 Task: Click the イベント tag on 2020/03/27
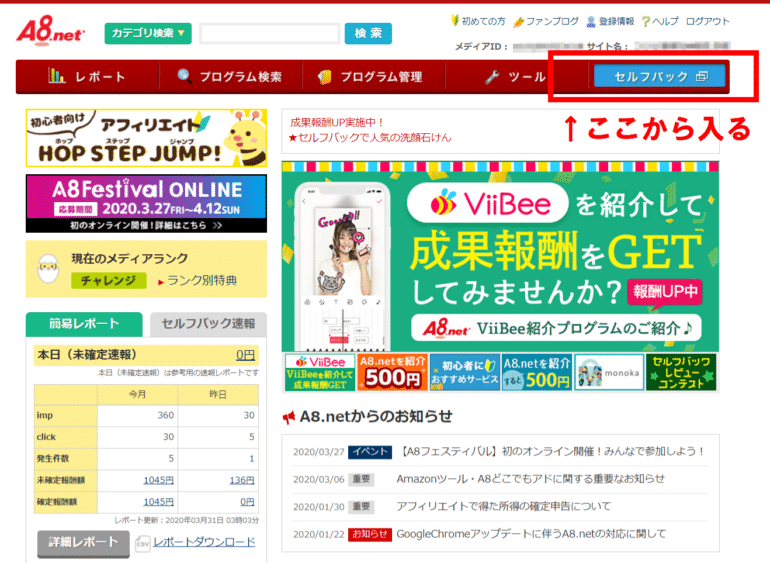(x=370, y=451)
